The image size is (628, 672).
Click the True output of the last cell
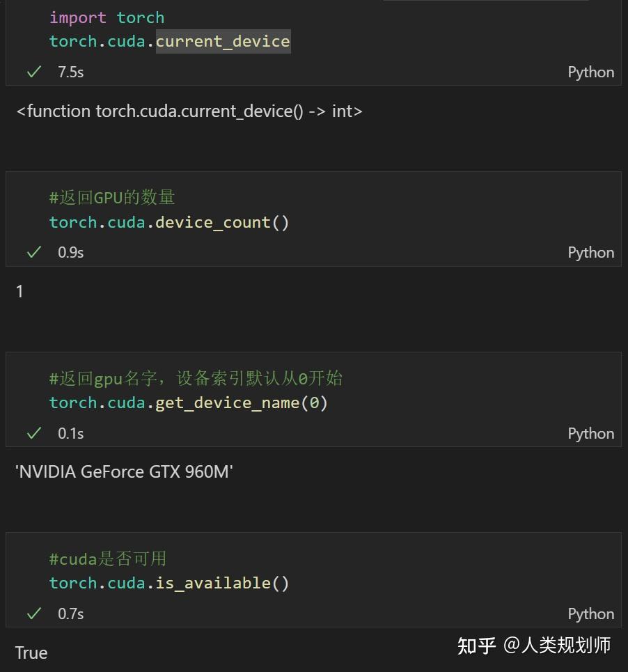(31, 653)
